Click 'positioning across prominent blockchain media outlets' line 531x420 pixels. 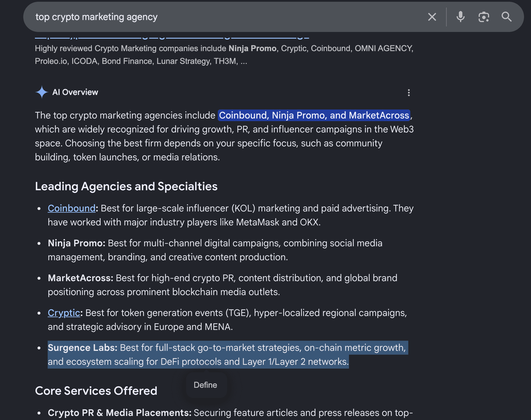pyautogui.click(x=164, y=292)
